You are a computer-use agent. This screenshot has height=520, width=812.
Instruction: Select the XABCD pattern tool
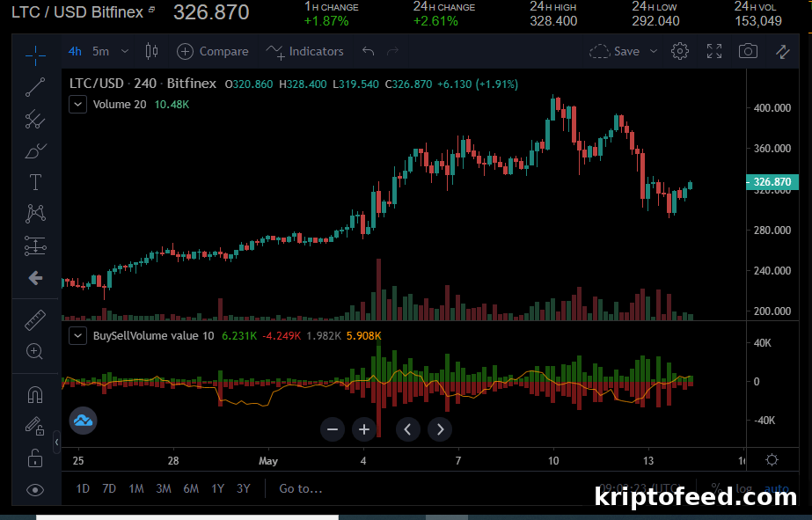[35, 214]
